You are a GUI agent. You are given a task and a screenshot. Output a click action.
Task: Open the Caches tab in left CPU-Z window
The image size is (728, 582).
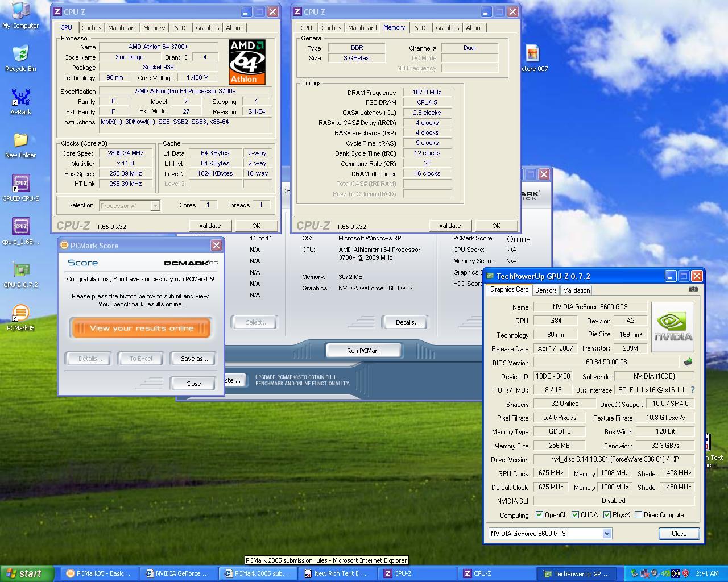tap(91, 28)
